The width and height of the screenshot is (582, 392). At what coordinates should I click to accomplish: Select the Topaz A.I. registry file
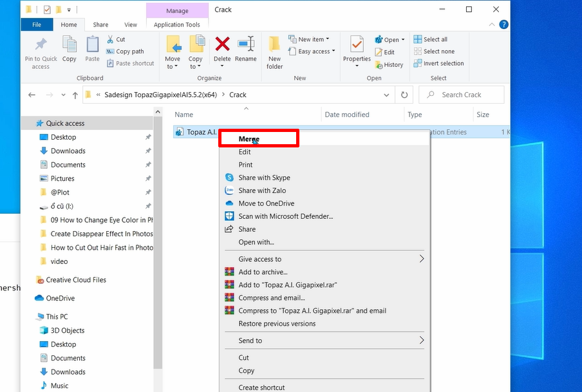click(x=197, y=132)
